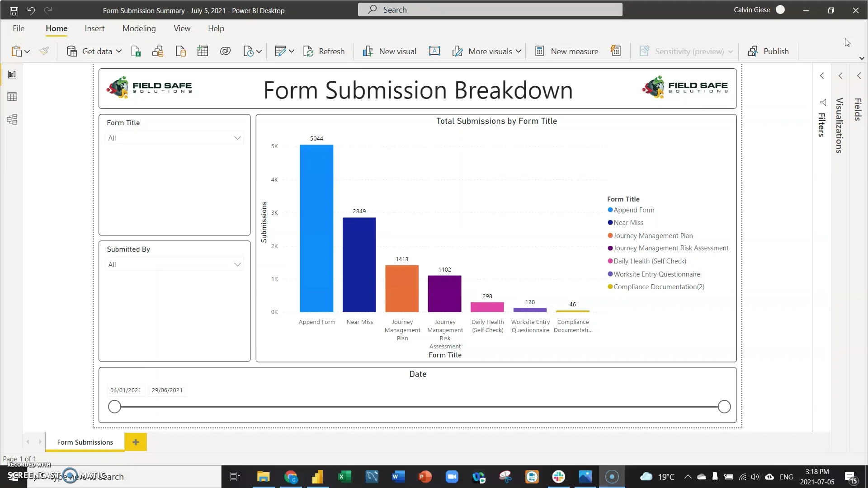868x488 pixels.
Task: Switch to Model view in sidebar
Action: tap(12, 120)
